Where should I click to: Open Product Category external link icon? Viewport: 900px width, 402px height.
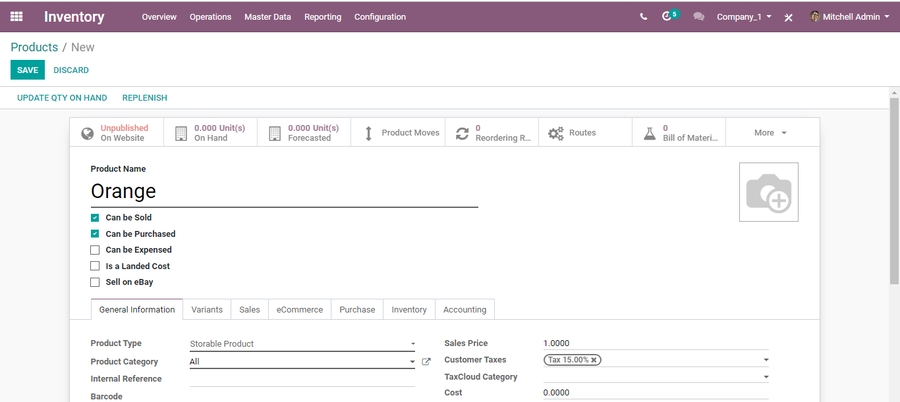point(426,362)
